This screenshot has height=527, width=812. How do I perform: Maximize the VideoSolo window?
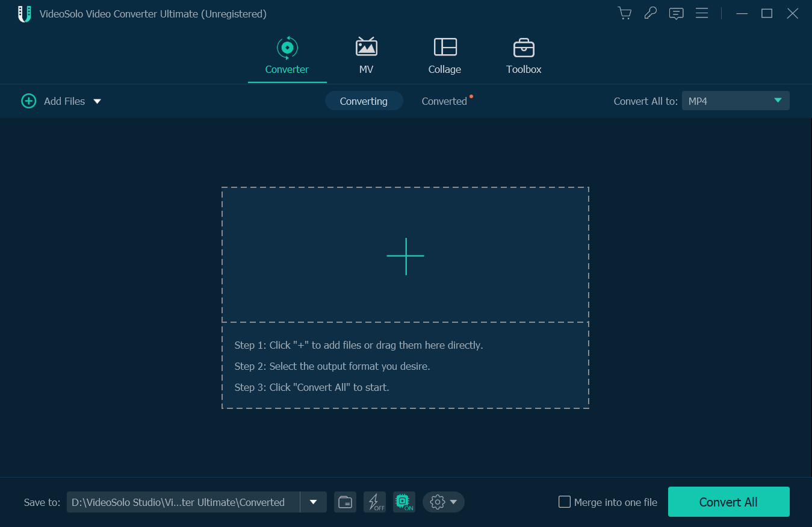point(767,13)
